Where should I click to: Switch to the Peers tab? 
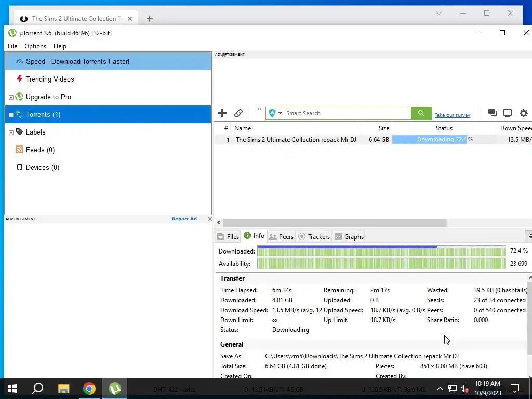click(281, 236)
